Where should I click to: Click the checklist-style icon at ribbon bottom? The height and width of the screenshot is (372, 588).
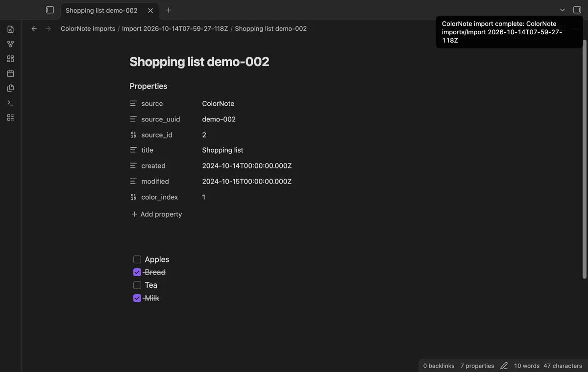[x=10, y=117]
